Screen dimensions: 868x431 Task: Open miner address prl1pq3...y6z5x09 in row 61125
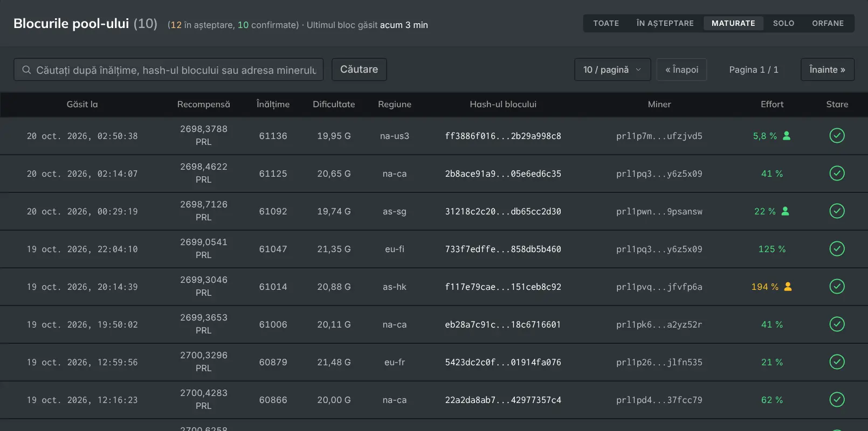click(x=659, y=174)
